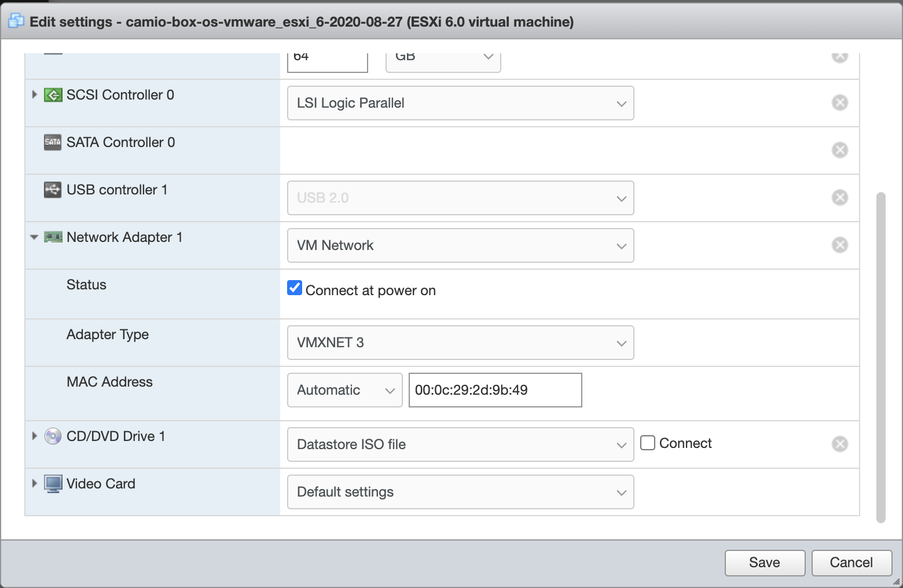Expand the Video Card settings row
903x588 pixels.
[34, 483]
